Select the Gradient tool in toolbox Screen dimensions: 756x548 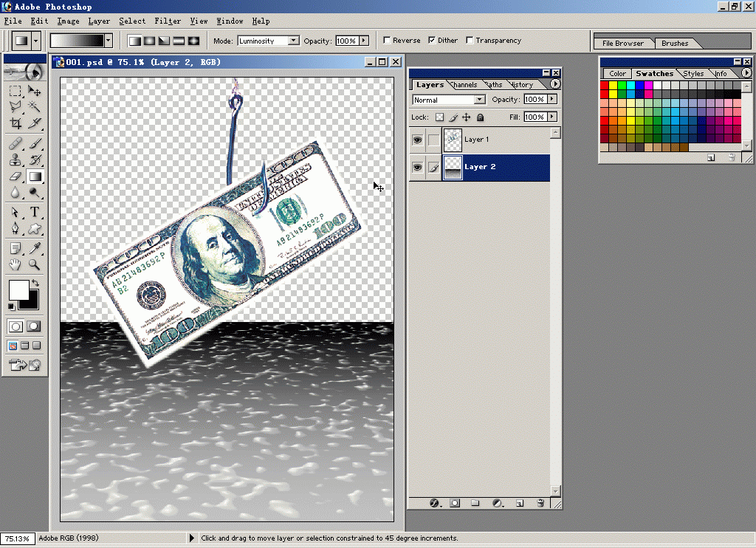click(x=34, y=177)
